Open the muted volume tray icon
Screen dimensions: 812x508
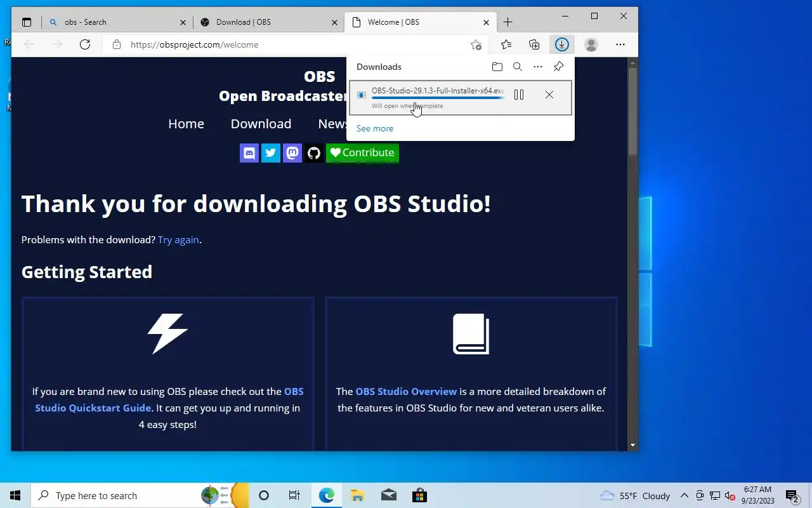click(x=730, y=496)
